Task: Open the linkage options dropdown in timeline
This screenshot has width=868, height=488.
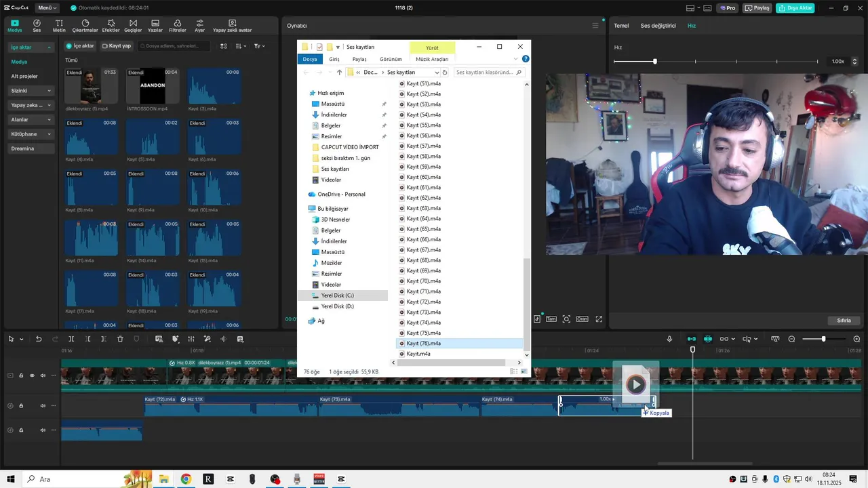Action: click(x=733, y=340)
